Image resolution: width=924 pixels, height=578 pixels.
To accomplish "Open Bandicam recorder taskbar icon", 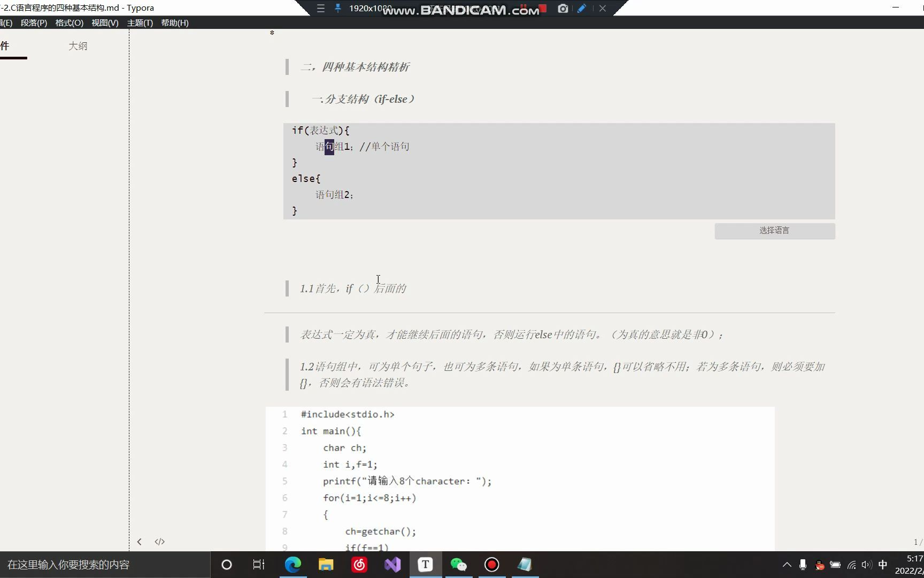I will click(x=492, y=565).
